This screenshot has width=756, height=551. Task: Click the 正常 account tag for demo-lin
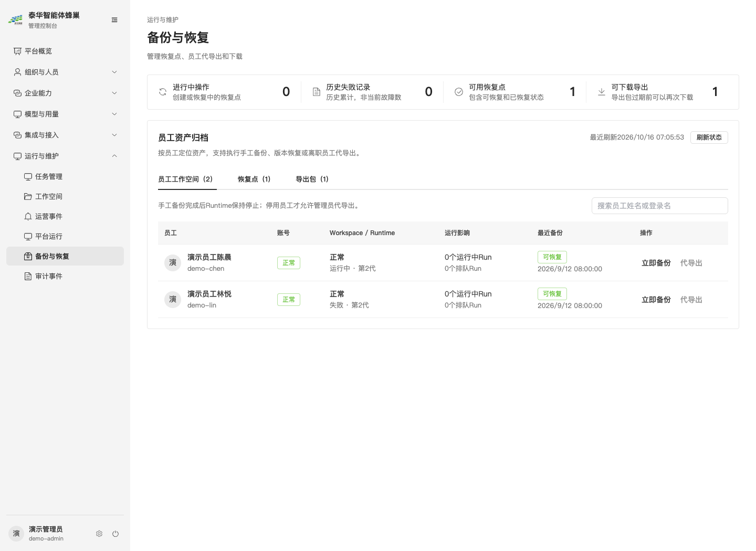coord(289,300)
